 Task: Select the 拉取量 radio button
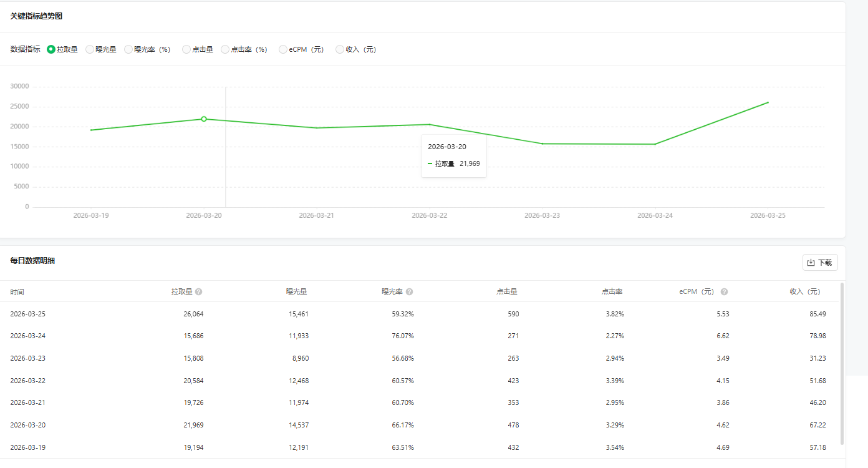point(51,49)
